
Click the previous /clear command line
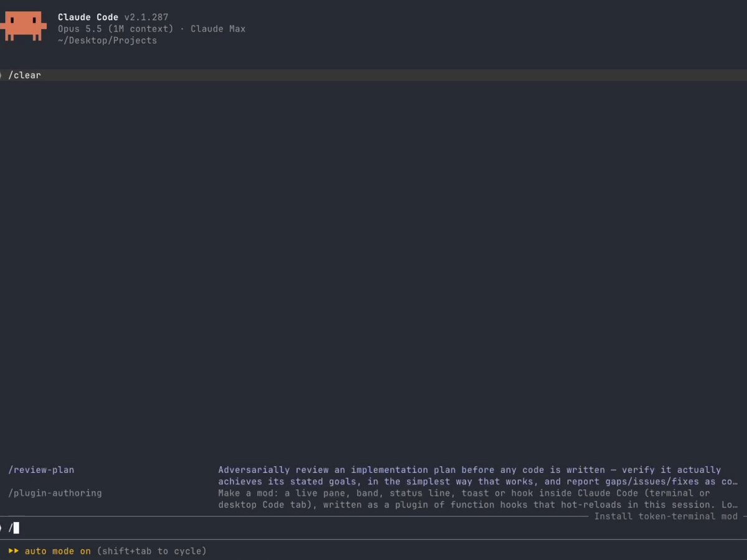(374, 75)
